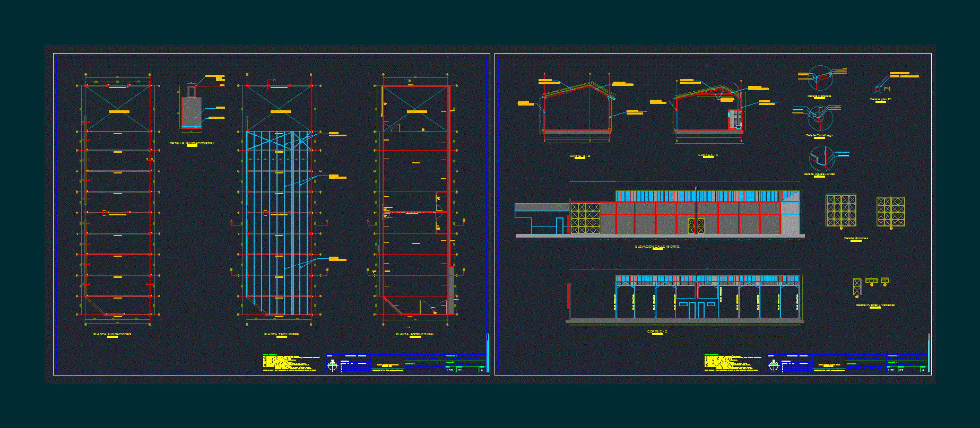Click the north arrow symbol in sheet 01 title block

[333, 365]
